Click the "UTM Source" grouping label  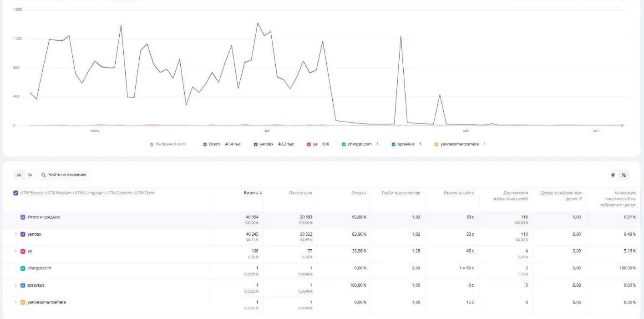click(x=32, y=193)
